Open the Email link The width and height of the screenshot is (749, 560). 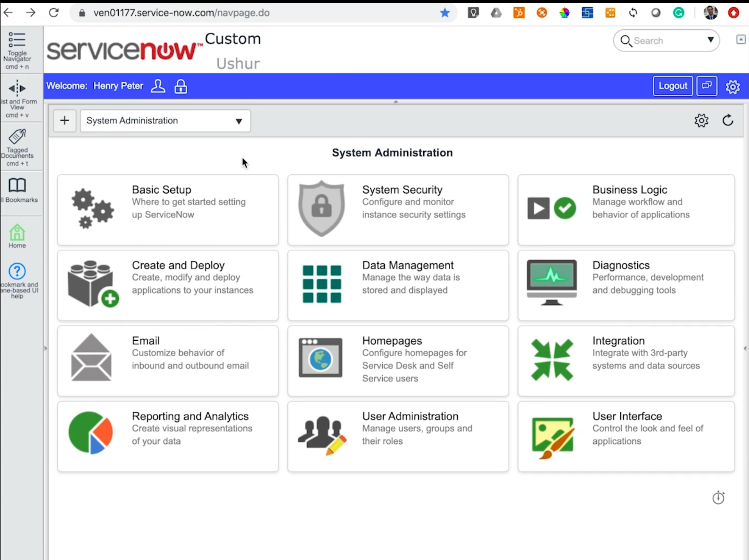[146, 341]
